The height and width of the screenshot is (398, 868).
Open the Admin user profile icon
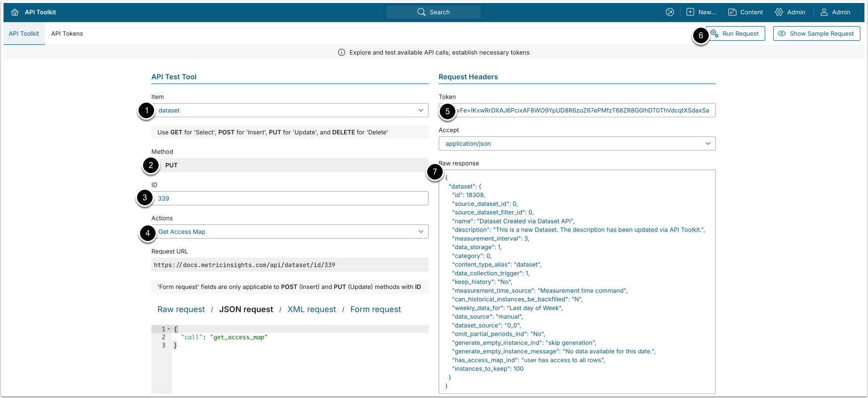[x=824, y=12]
